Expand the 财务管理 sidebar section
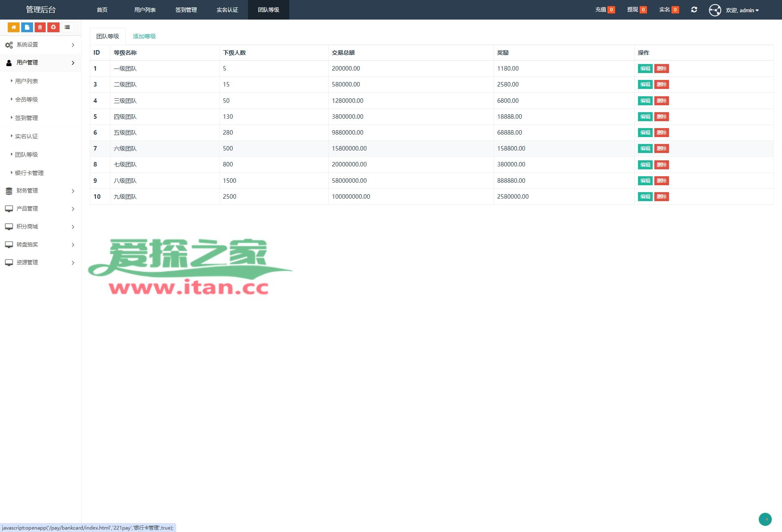 [x=40, y=191]
